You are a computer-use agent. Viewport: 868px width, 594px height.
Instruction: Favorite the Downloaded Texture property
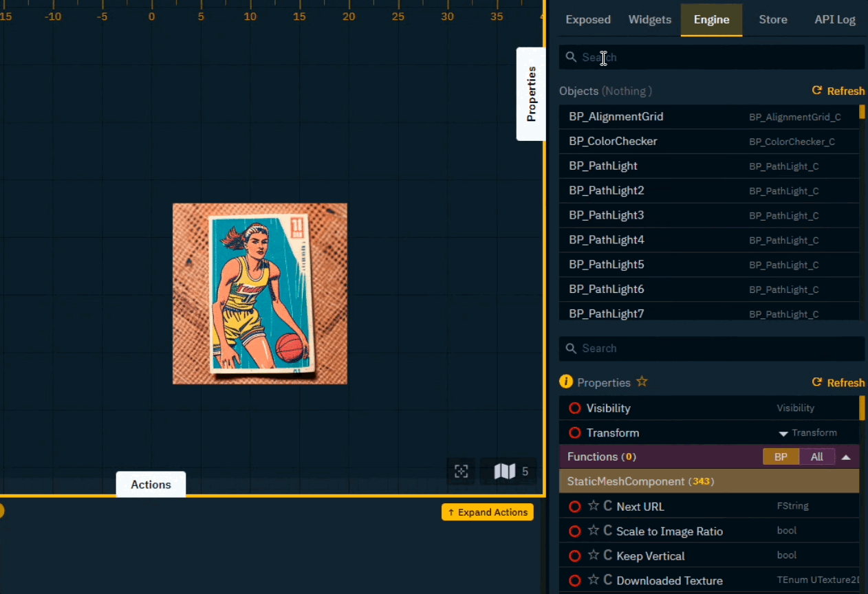594,580
